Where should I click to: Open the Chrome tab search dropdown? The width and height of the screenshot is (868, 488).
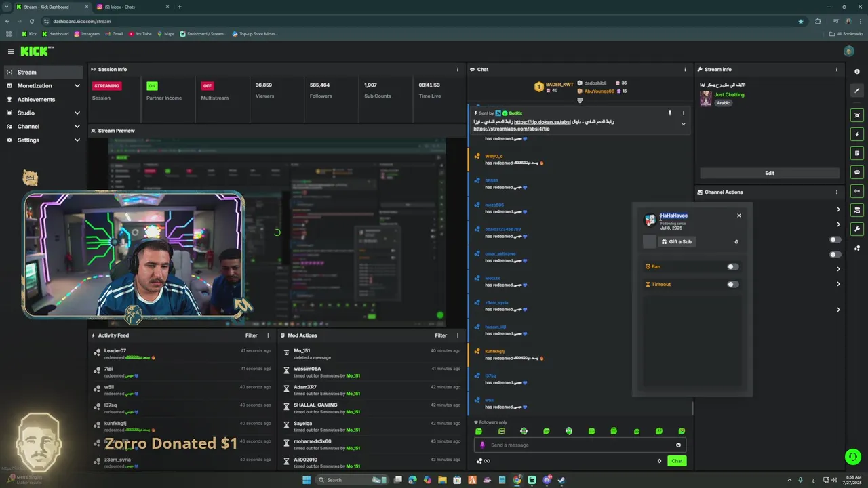coord(7,7)
